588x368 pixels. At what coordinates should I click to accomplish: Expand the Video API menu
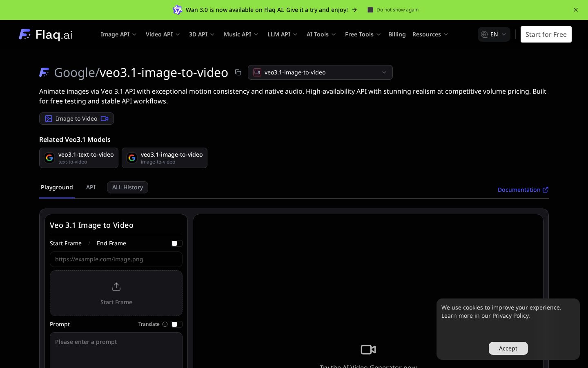[x=163, y=34]
